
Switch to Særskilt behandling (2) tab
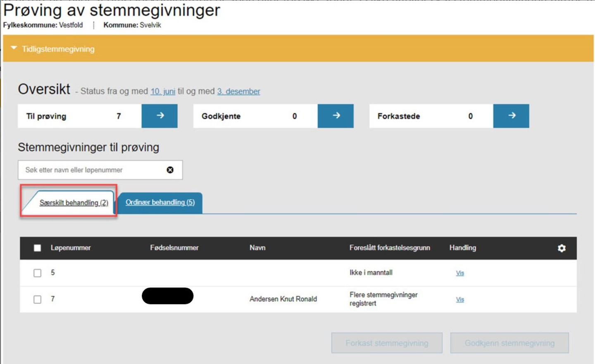pos(74,202)
